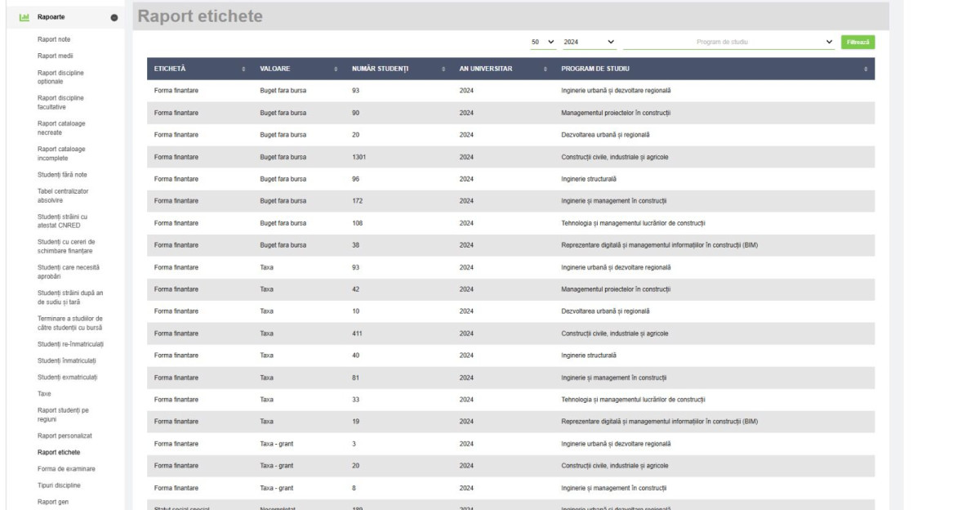Screen dimensions: 980x510
Task: Go to Studenți fără note
Action: [62, 175]
